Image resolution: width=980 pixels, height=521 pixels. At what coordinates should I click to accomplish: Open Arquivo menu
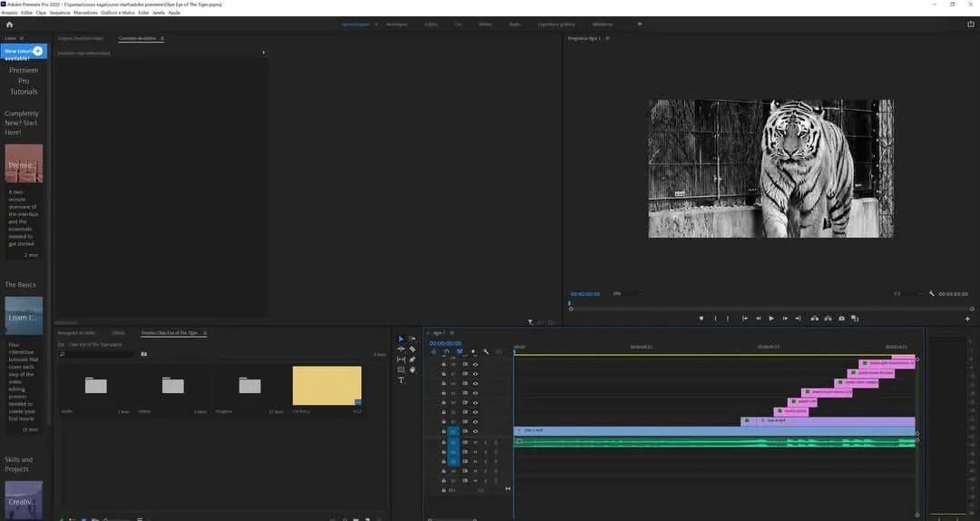pyautogui.click(x=9, y=13)
